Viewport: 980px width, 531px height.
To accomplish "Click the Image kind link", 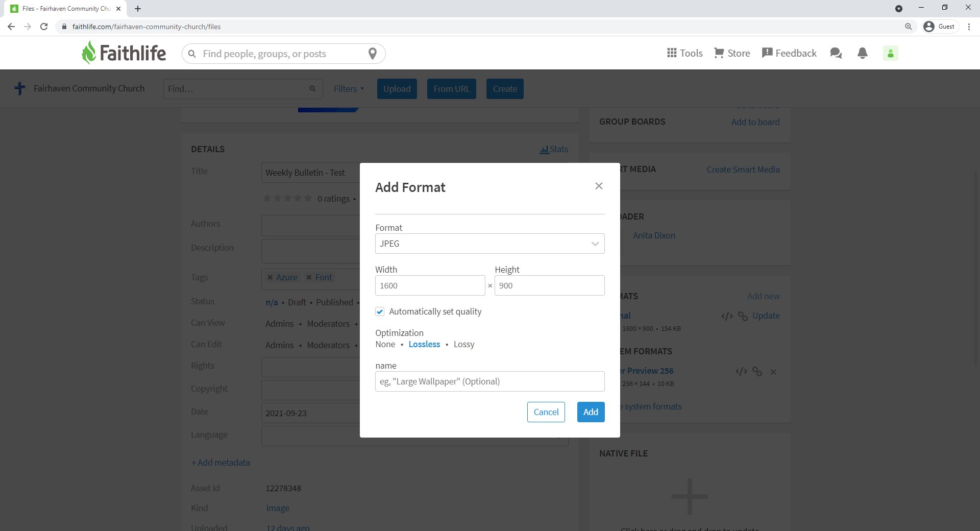I will [x=278, y=508].
